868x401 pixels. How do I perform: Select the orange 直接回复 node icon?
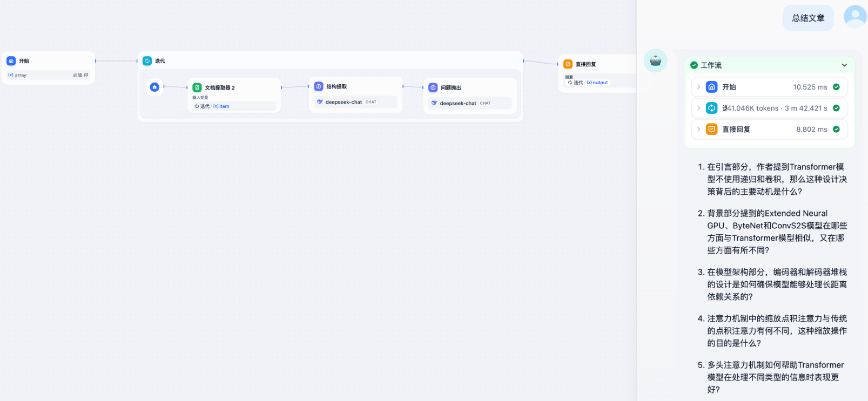[568, 64]
